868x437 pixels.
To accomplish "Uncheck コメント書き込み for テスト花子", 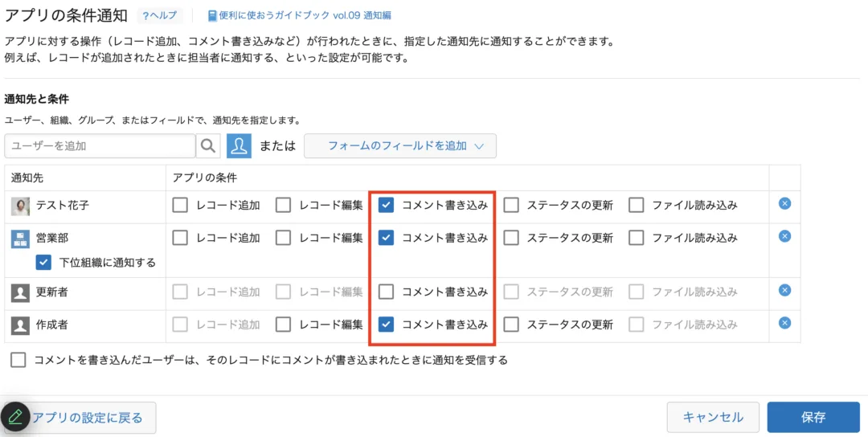I will click(386, 205).
